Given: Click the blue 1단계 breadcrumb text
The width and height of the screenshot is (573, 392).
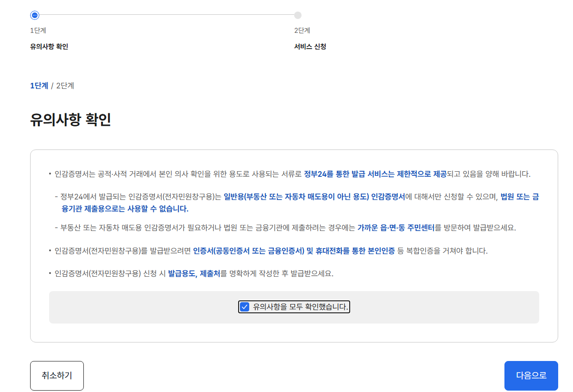Looking at the screenshot, I should tap(39, 86).
